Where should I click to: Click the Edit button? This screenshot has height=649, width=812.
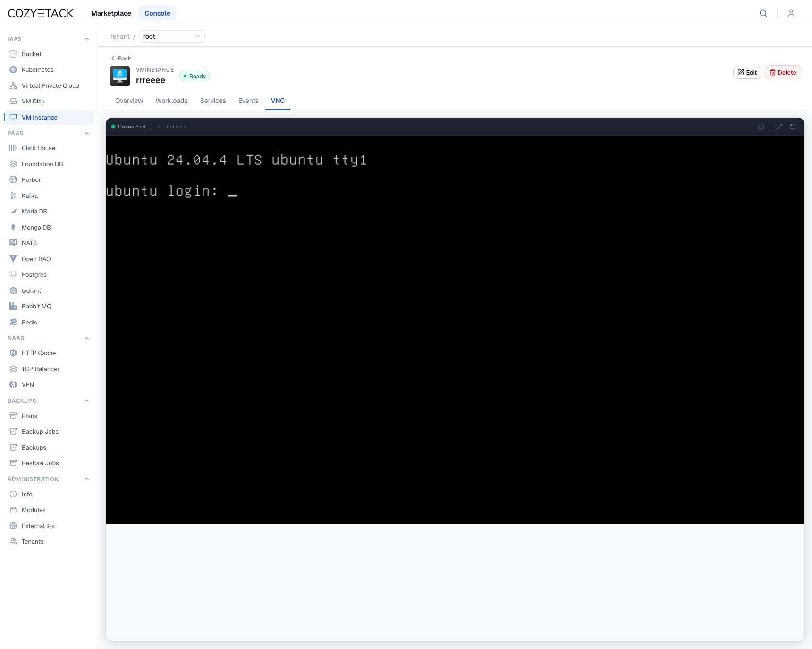(x=747, y=72)
